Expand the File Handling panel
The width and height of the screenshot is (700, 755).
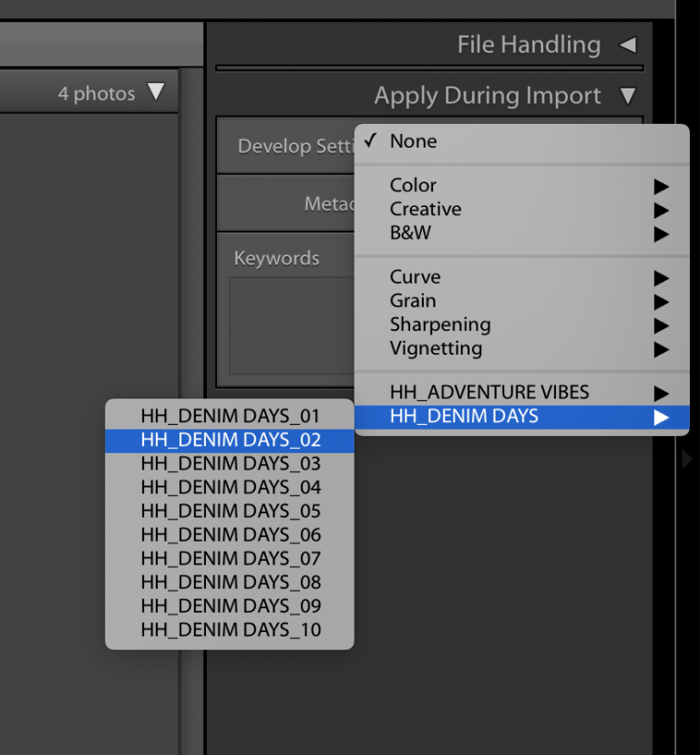[626, 45]
